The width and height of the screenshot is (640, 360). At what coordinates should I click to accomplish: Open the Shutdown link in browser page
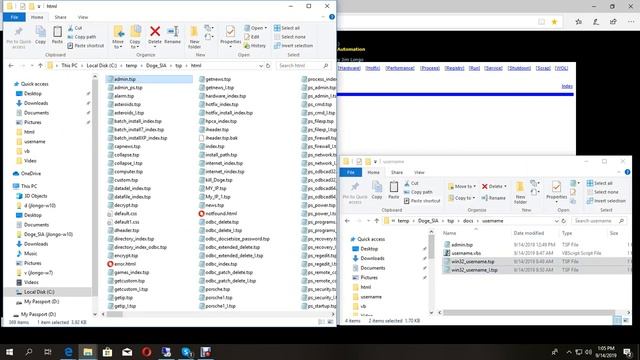[519, 68]
